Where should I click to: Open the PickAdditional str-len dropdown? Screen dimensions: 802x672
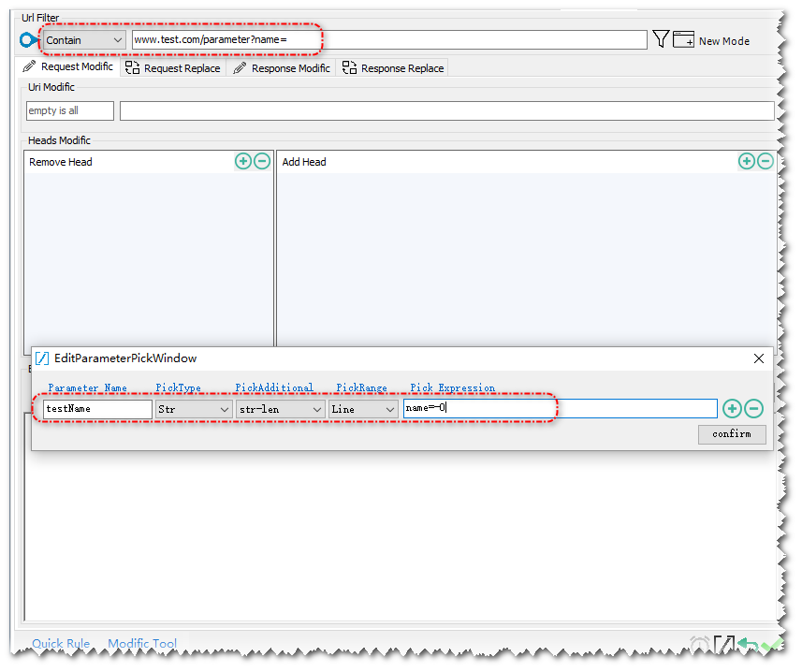[x=281, y=409]
